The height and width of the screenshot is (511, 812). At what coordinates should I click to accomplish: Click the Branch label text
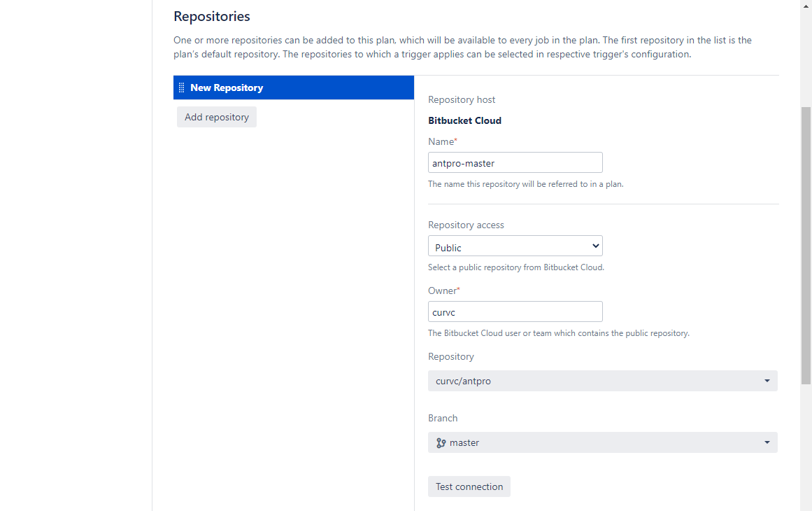click(x=443, y=418)
